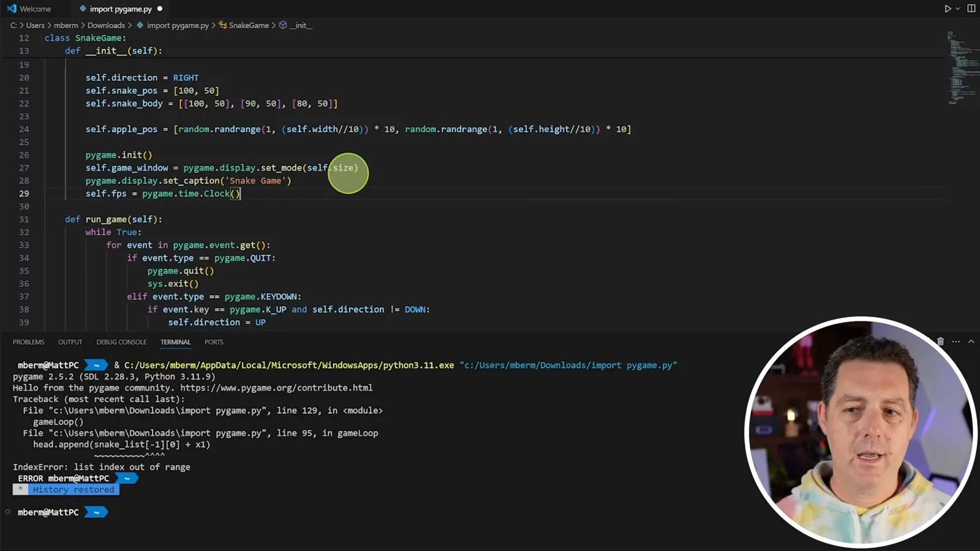Image resolution: width=980 pixels, height=551 pixels.
Task: Click 'def __init__(self):' sticky header line
Action: coord(113,51)
